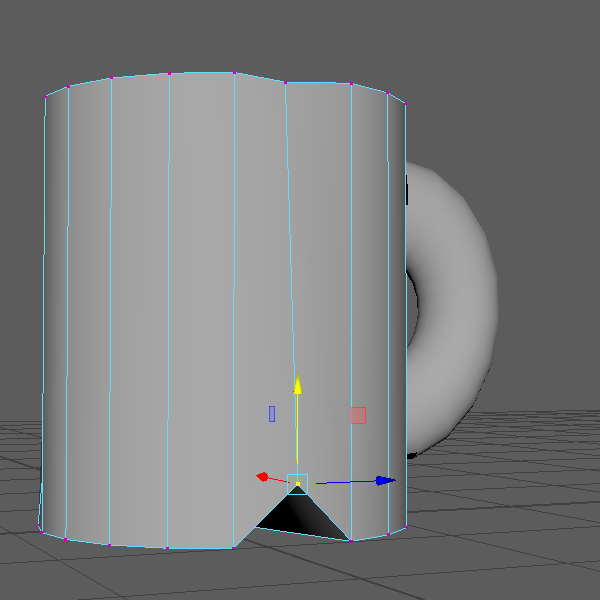Viewport: 600px width, 600px height.
Task: Click the yellow Y-axis move arrow
Action: pyautogui.click(x=297, y=385)
